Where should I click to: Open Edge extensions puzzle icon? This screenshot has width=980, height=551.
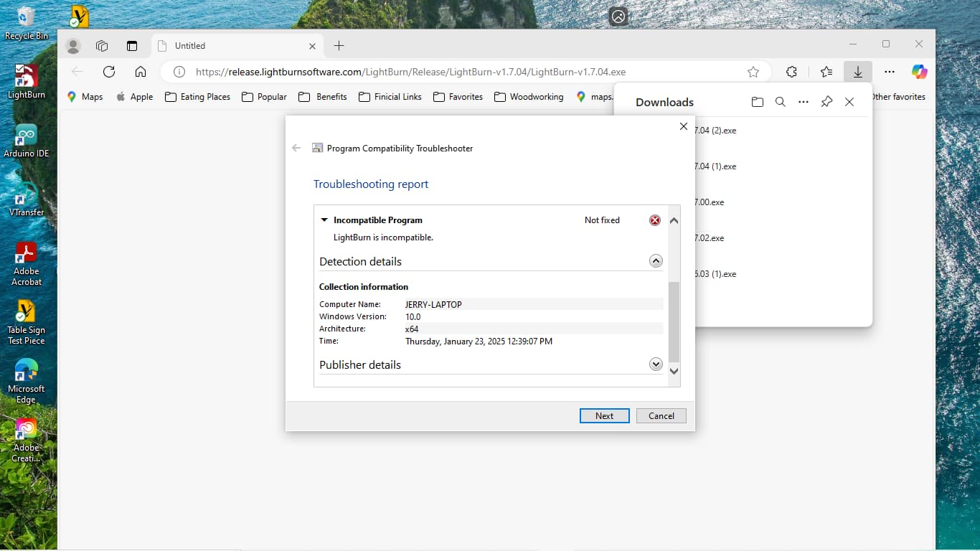[792, 72]
